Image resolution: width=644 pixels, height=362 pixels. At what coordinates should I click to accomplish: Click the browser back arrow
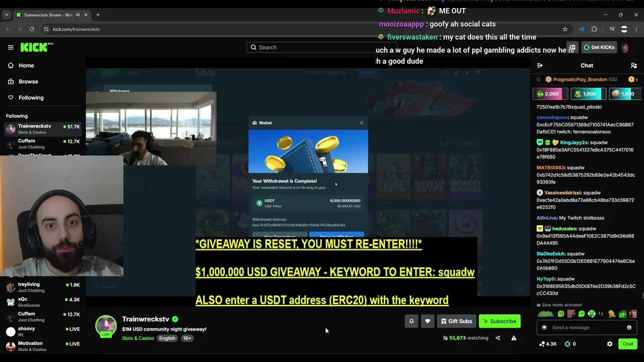click(x=8, y=29)
